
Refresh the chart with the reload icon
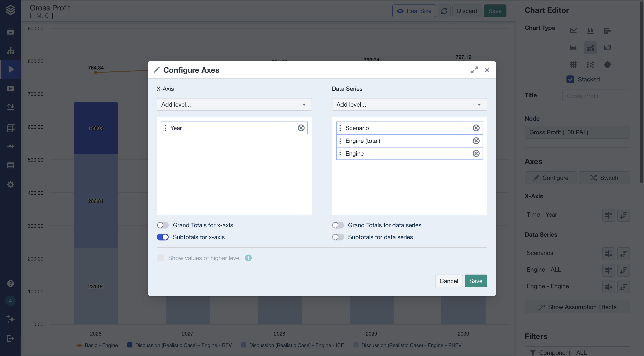point(444,11)
